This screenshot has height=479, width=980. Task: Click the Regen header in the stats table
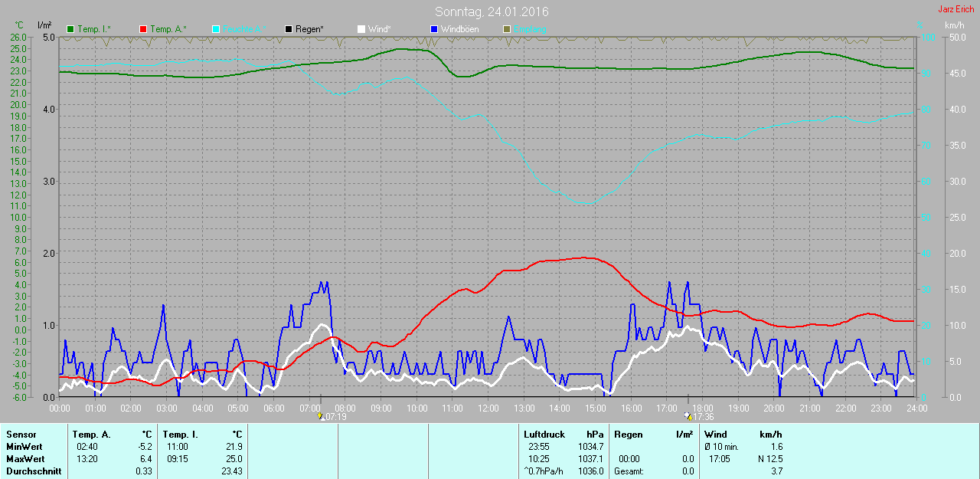click(629, 435)
